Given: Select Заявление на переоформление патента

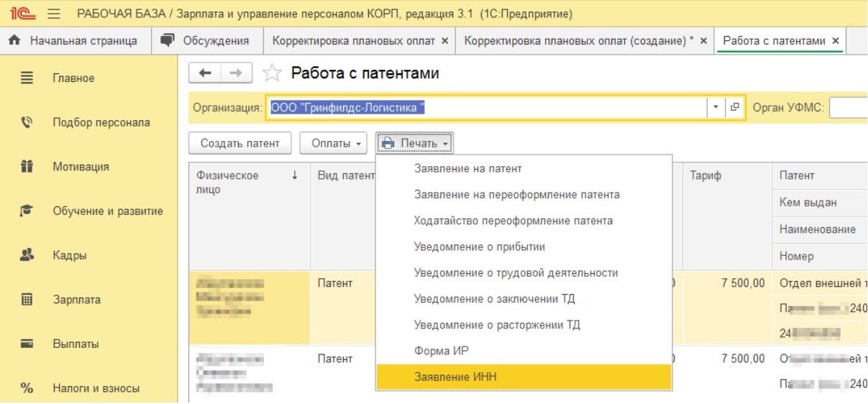Looking at the screenshot, I should 524,194.
